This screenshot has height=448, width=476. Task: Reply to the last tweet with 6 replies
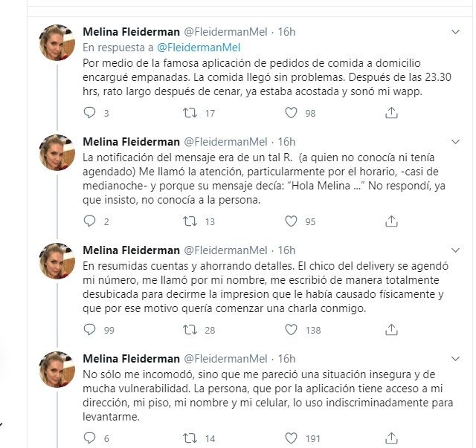coord(89,438)
